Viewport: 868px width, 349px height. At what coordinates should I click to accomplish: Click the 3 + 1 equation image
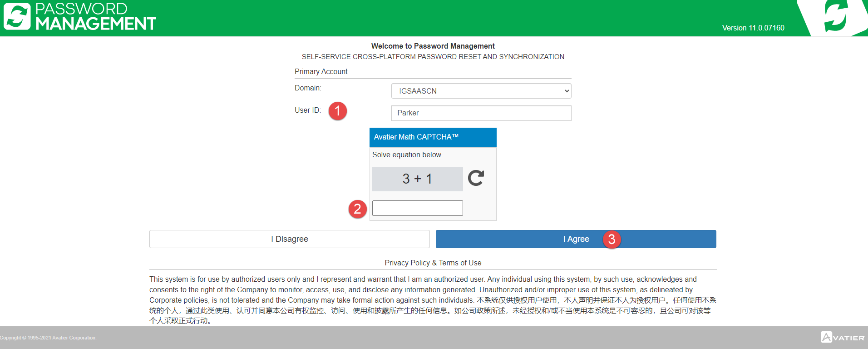(417, 179)
